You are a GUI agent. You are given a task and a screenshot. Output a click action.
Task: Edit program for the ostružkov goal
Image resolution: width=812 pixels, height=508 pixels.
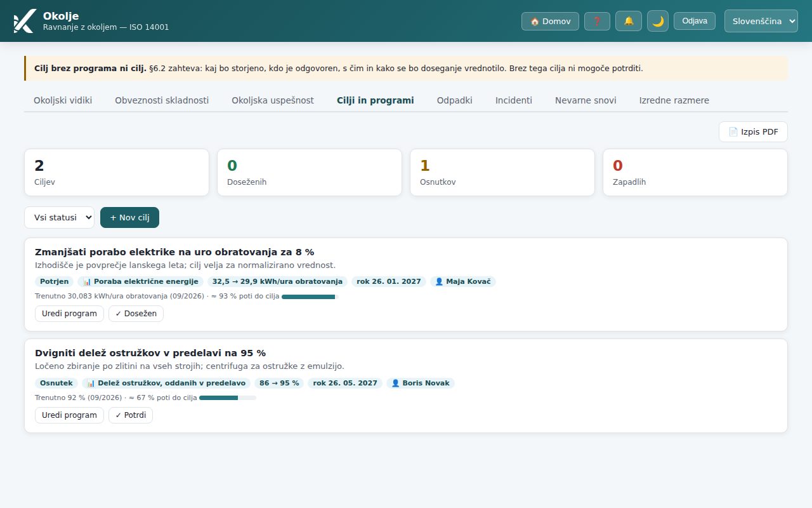click(69, 415)
